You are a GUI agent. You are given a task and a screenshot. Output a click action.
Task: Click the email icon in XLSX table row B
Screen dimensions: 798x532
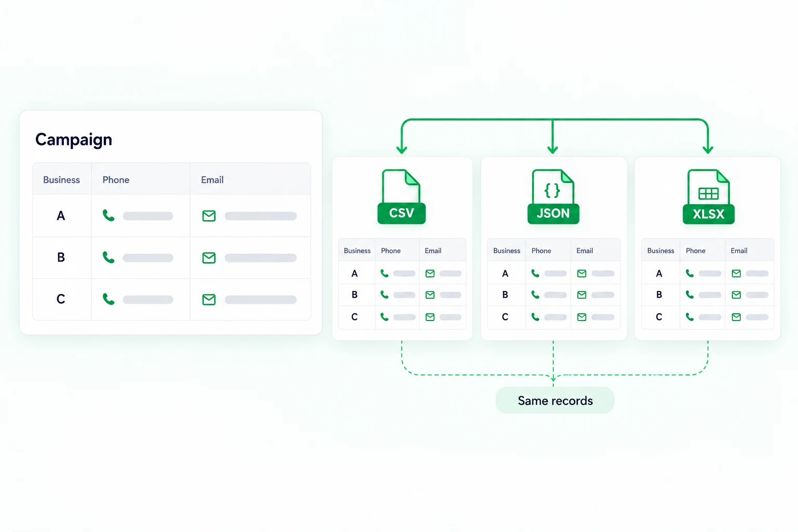point(736,295)
